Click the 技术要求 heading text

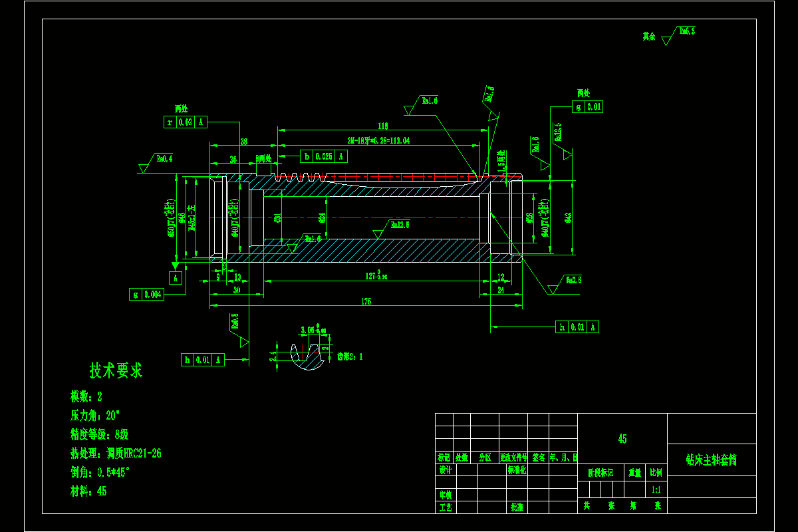pyautogui.click(x=116, y=371)
